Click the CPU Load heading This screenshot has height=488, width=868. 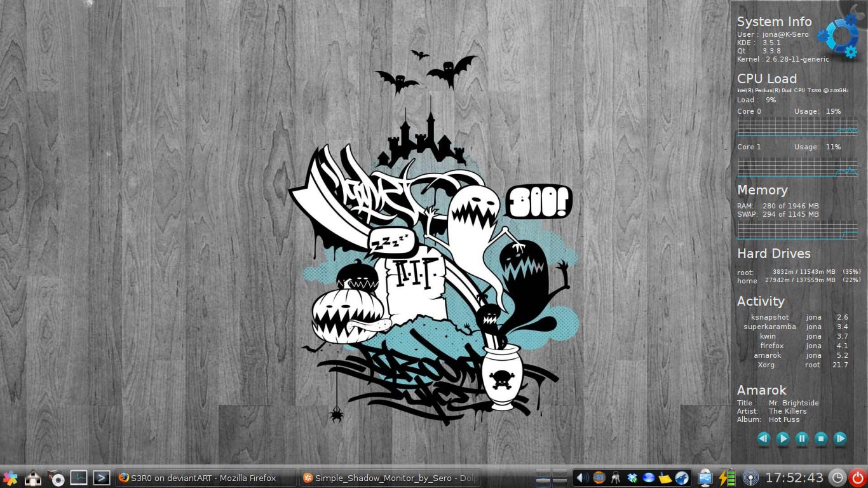766,79
